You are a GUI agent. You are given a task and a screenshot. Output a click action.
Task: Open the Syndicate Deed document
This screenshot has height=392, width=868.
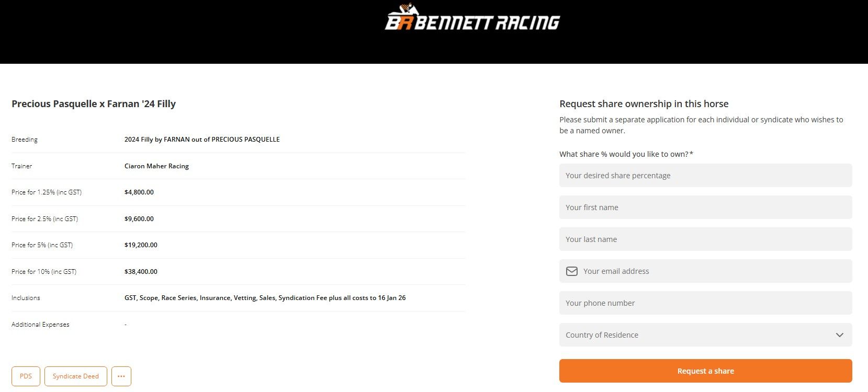pos(76,376)
